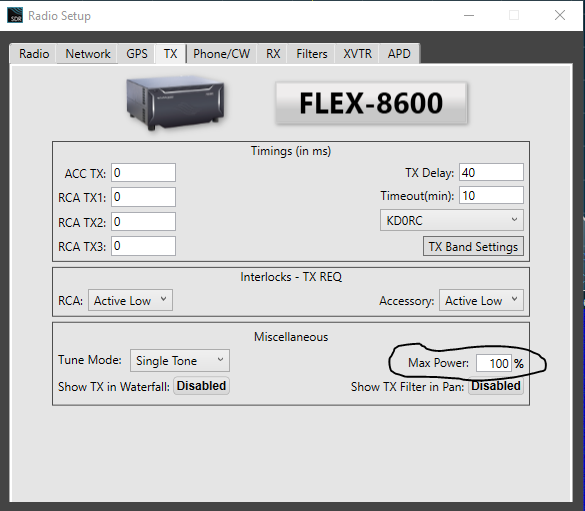Go to the XVTR tab
The image size is (585, 511).
tap(357, 54)
